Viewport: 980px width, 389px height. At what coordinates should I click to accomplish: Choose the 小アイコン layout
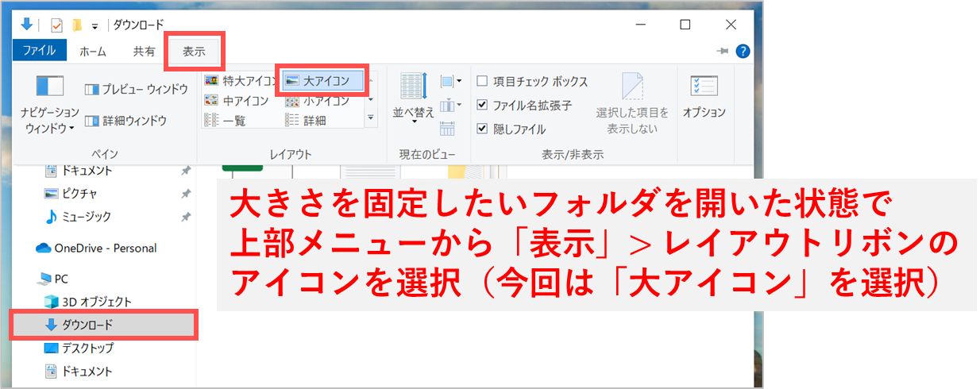(317, 101)
